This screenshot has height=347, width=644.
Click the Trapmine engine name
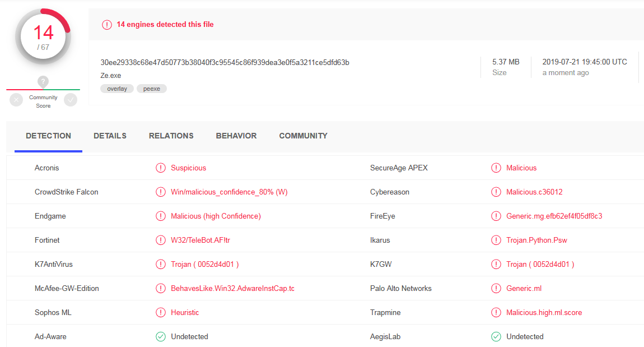coord(385,312)
